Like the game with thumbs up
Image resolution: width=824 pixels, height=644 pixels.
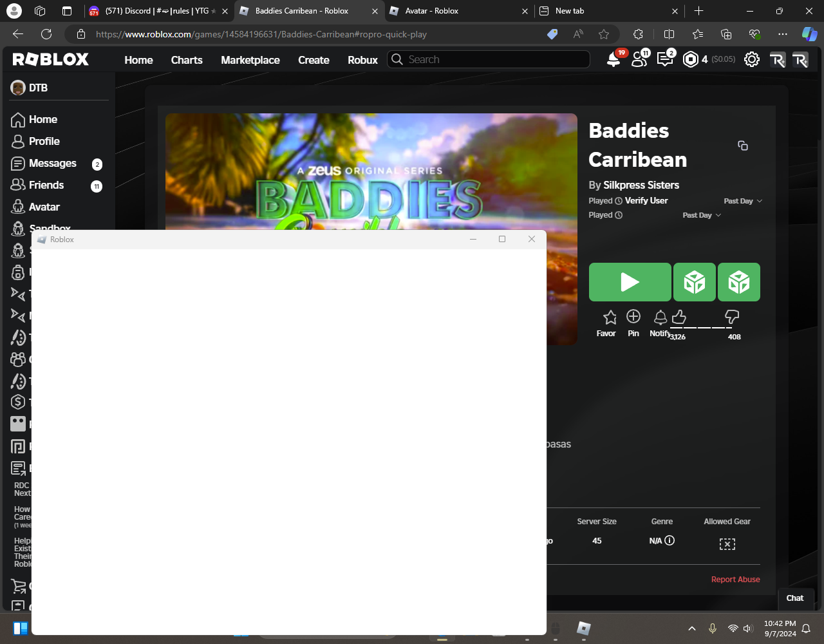tap(679, 316)
